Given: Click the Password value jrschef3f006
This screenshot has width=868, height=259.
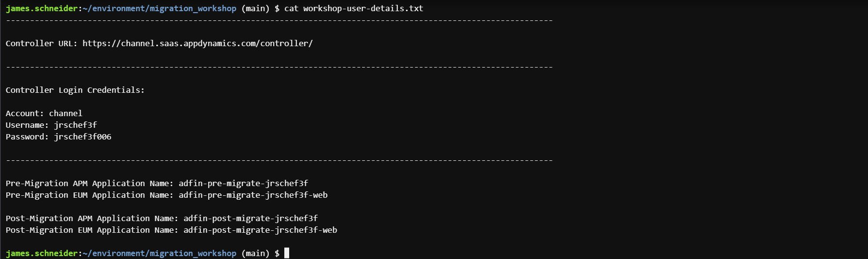Looking at the screenshot, I should (x=82, y=137).
